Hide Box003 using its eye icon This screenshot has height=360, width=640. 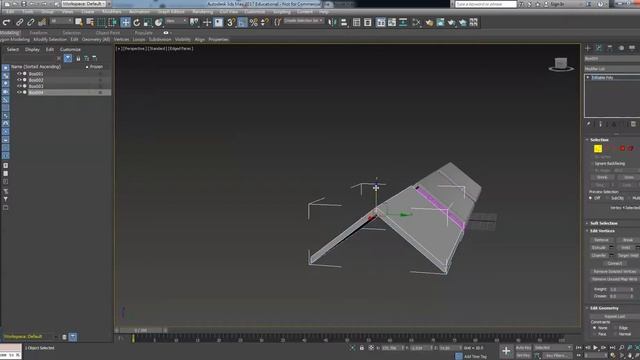pos(19,86)
